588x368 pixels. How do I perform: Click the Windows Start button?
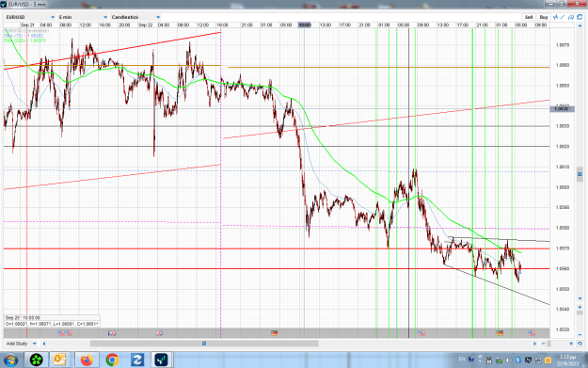10,360
